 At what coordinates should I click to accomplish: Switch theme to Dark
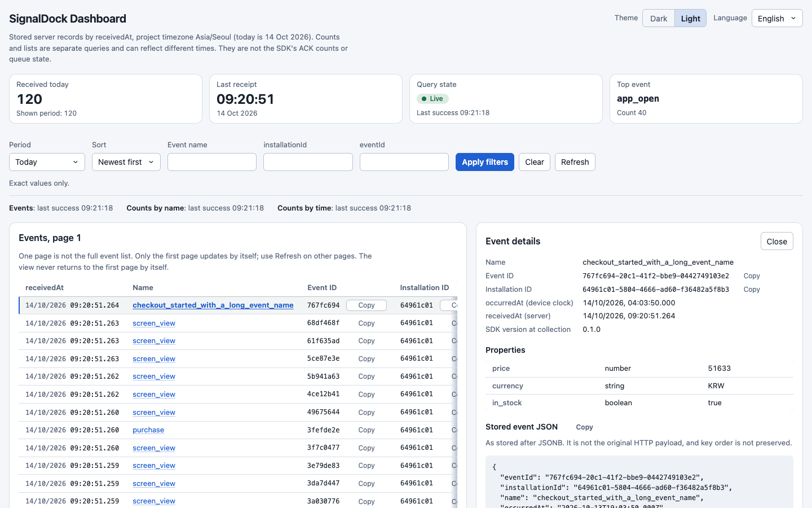coord(658,18)
